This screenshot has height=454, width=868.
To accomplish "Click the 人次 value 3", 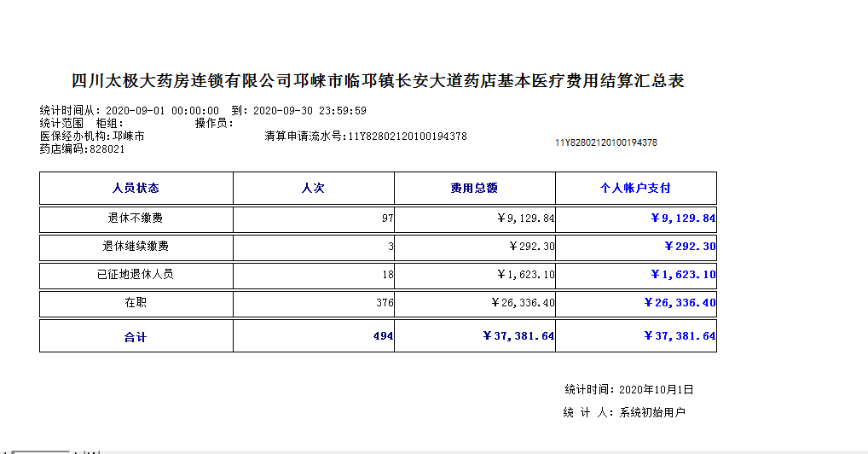I will pyautogui.click(x=391, y=247).
